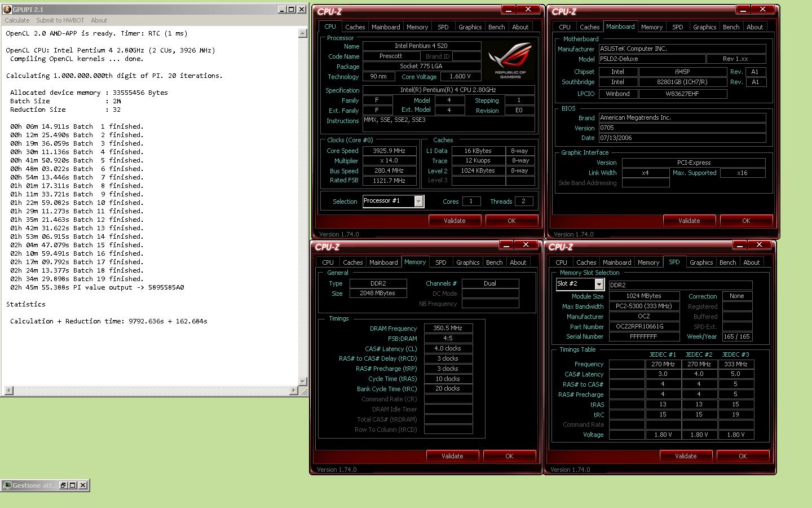Click OK in the Mainboard window
This screenshot has height=508, width=812.
click(x=746, y=221)
